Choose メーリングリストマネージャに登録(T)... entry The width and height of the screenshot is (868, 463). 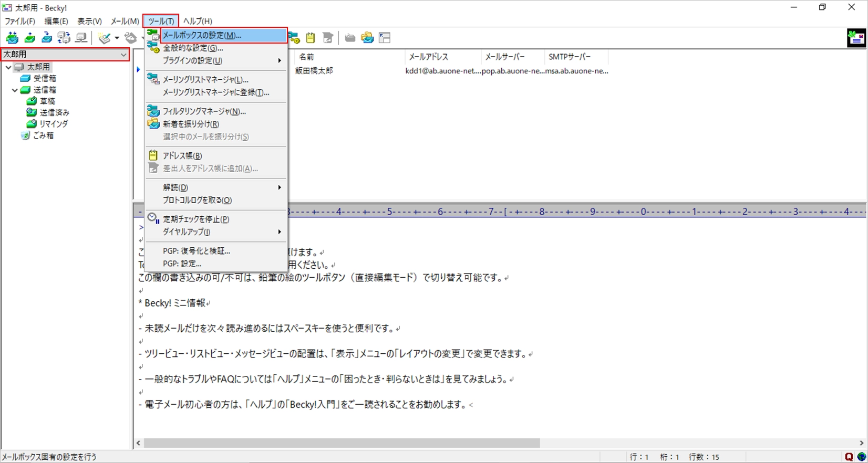tap(216, 92)
